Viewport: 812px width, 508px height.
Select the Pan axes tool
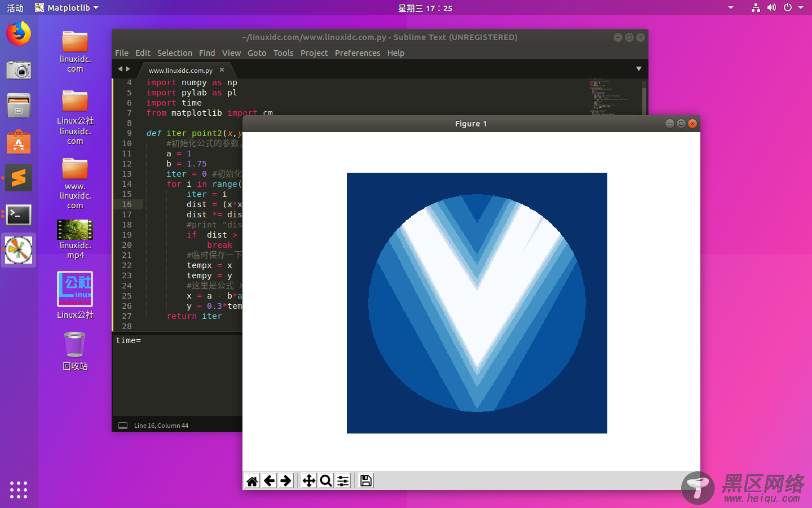coord(309,481)
